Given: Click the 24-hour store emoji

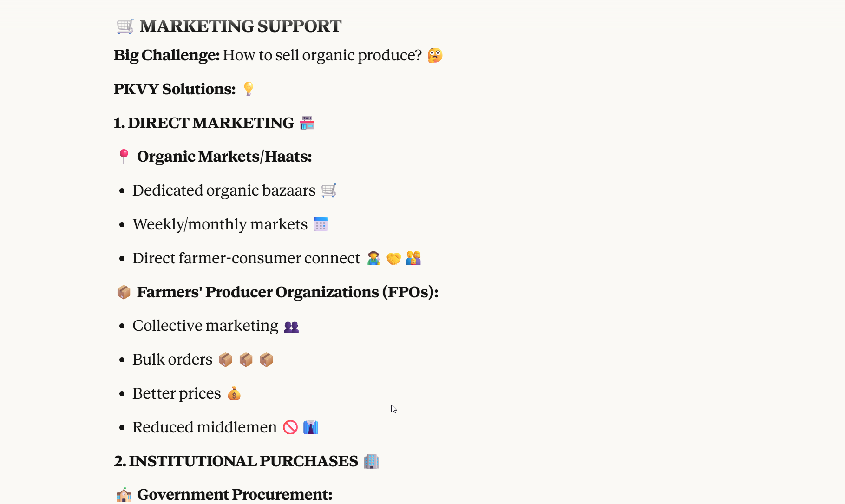Looking at the screenshot, I should [x=307, y=123].
